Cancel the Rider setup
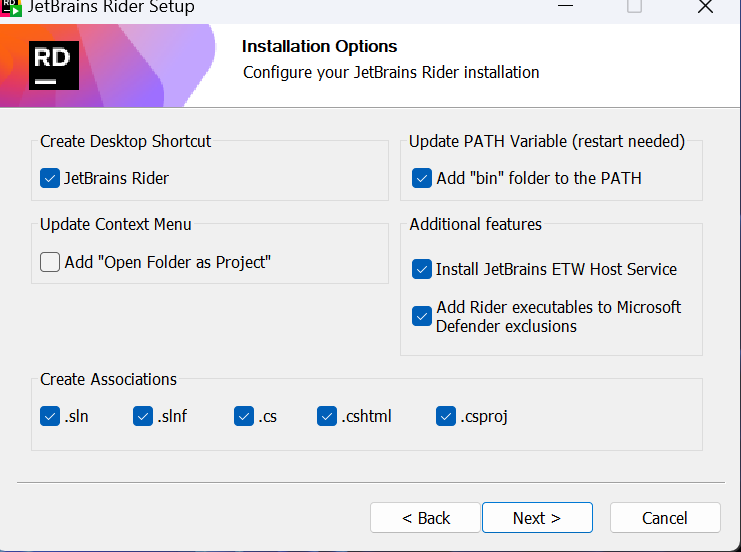This screenshot has width=741, height=552. 665,518
